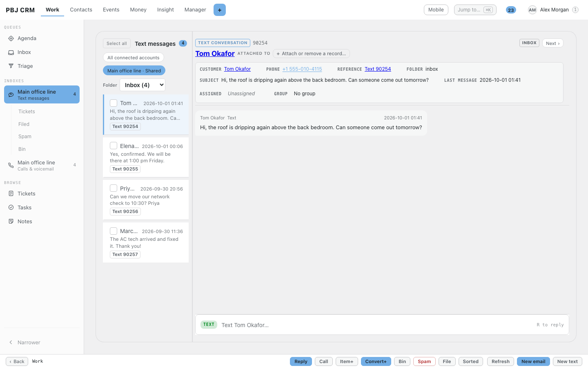
Task: Open the Tickets subfolder under Main office line
Action: pos(27,112)
